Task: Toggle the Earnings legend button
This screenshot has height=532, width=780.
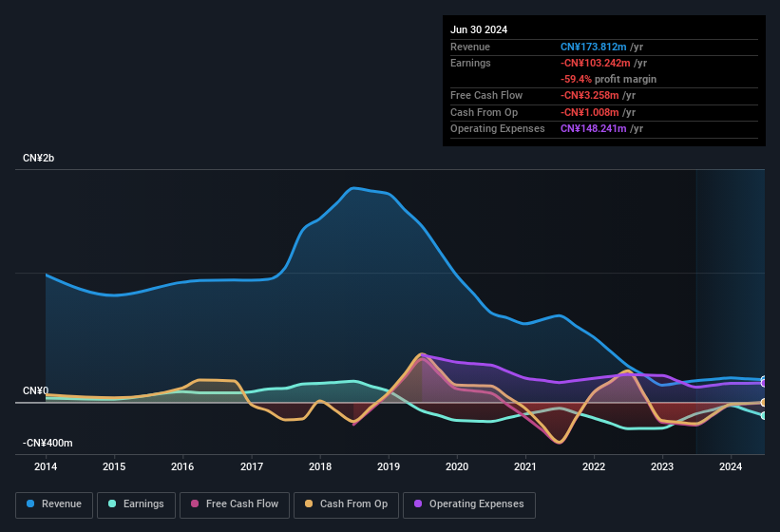Action: click(136, 504)
